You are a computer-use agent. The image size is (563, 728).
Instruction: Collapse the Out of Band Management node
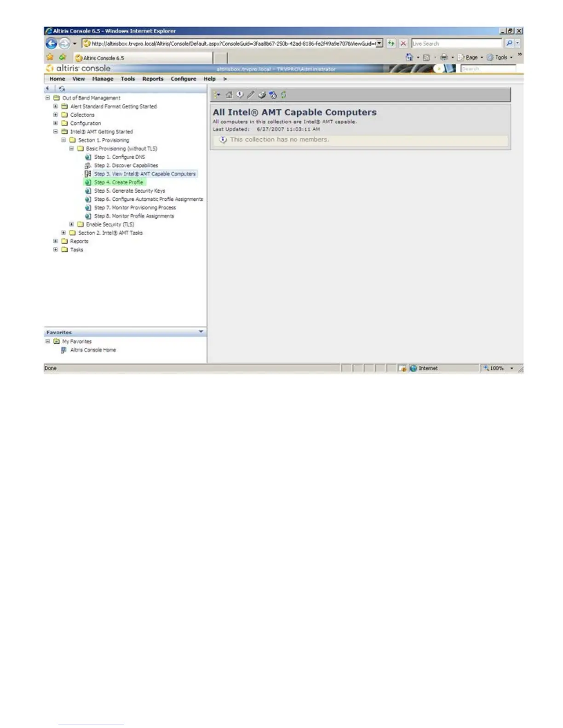click(x=47, y=98)
